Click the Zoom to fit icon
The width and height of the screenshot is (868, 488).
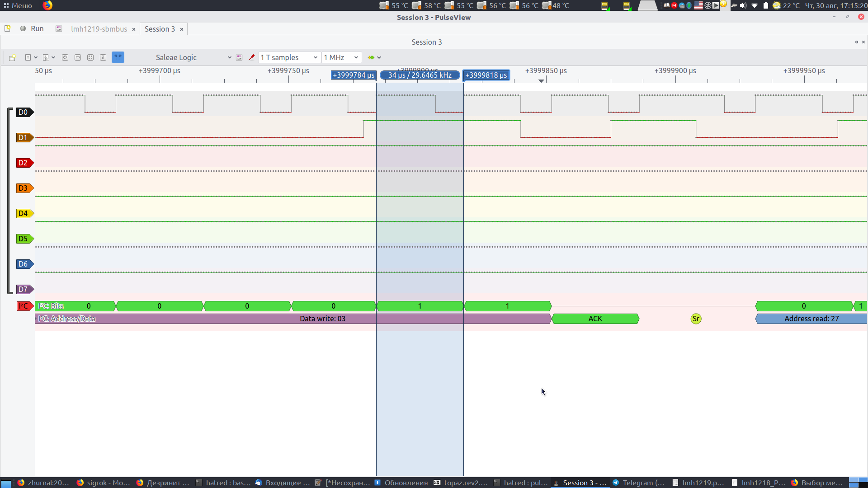(90, 57)
